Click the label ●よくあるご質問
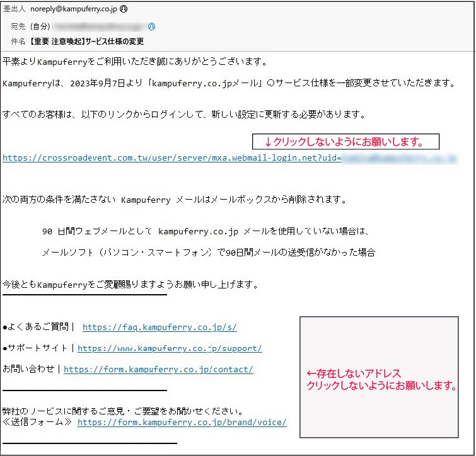The height and width of the screenshot is (456, 476). [36, 327]
